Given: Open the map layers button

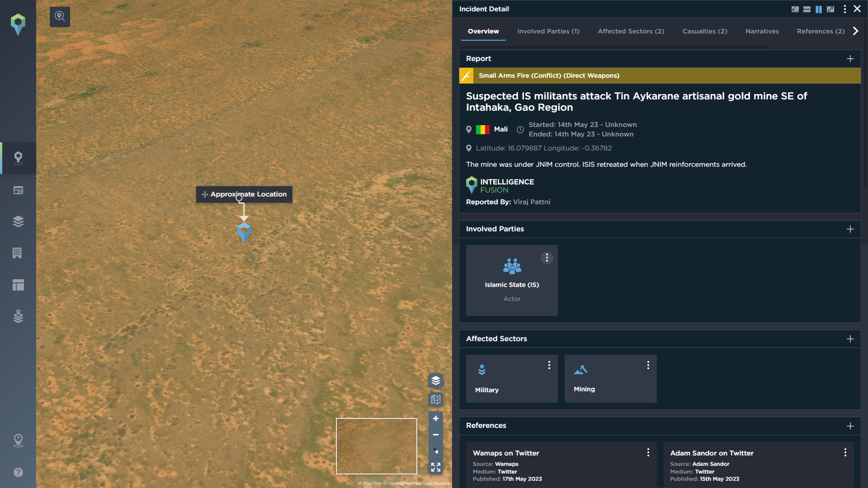Looking at the screenshot, I should pyautogui.click(x=436, y=380).
